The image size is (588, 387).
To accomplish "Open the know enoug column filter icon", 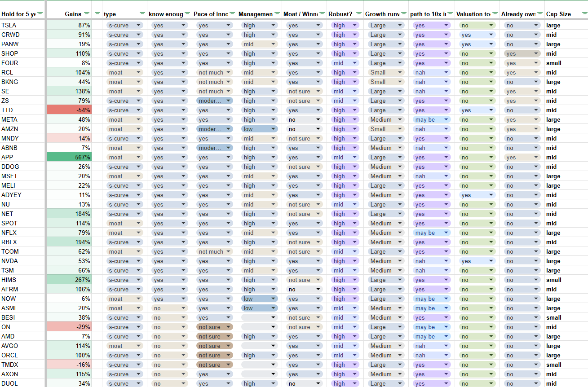I will coord(187,14).
